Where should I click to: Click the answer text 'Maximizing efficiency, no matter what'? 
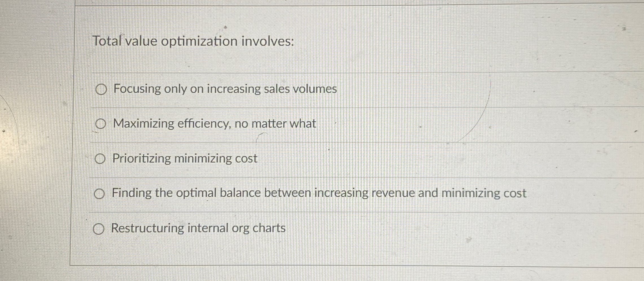pyautogui.click(x=214, y=124)
